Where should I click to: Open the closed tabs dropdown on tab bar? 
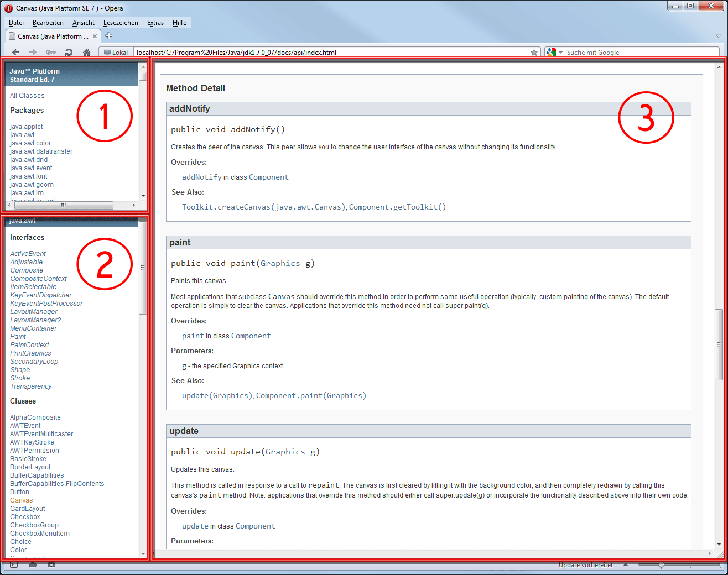[x=718, y=36]
